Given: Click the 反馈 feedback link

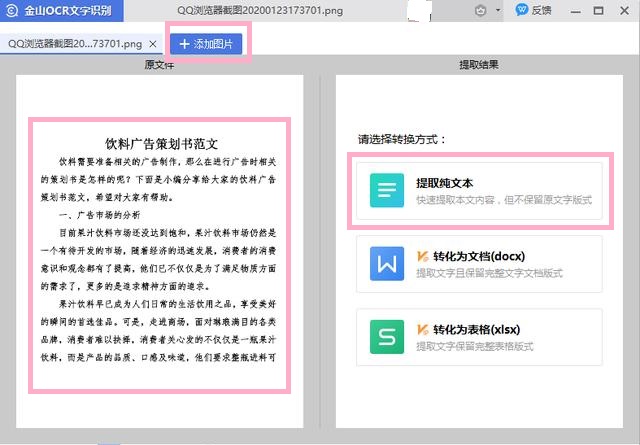Looking at the screenshot, I should (541, 10).
